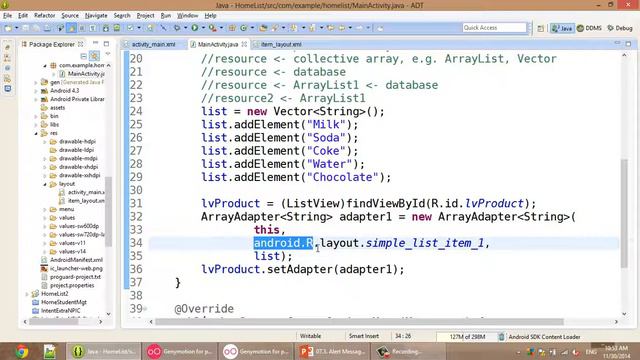Expand the Android 4.3 library
The width and height of the screenshot is (640, 360).
(36, 91)
